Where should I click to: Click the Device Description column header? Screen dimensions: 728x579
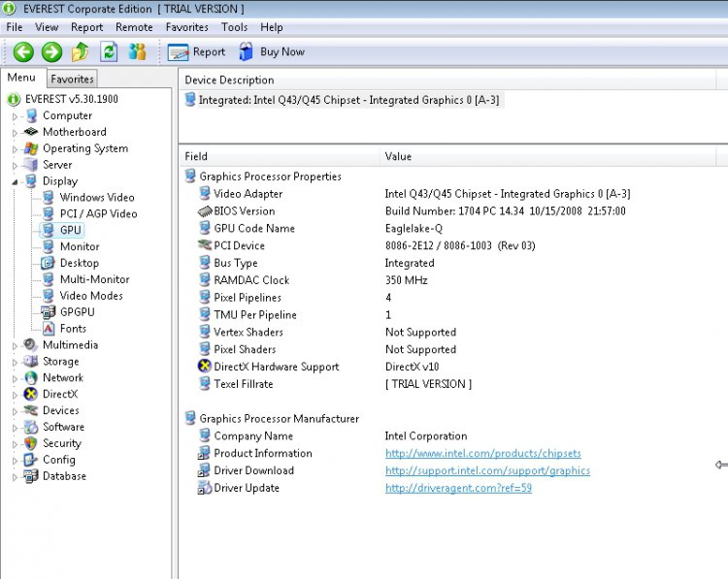[x=447, y=80]
